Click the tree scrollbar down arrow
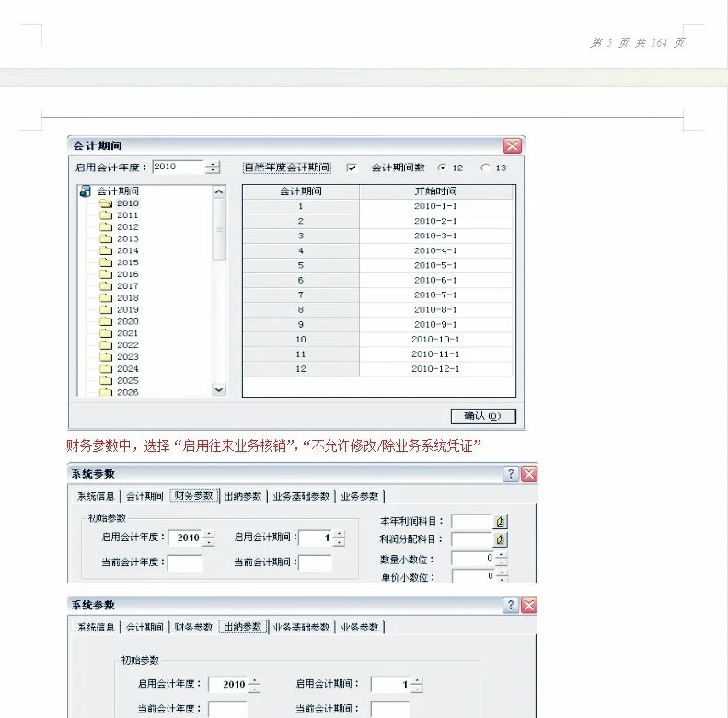Image resolution: width=728 pixels, height=718 pixels. pyautogui.click(x=219, y=390)
